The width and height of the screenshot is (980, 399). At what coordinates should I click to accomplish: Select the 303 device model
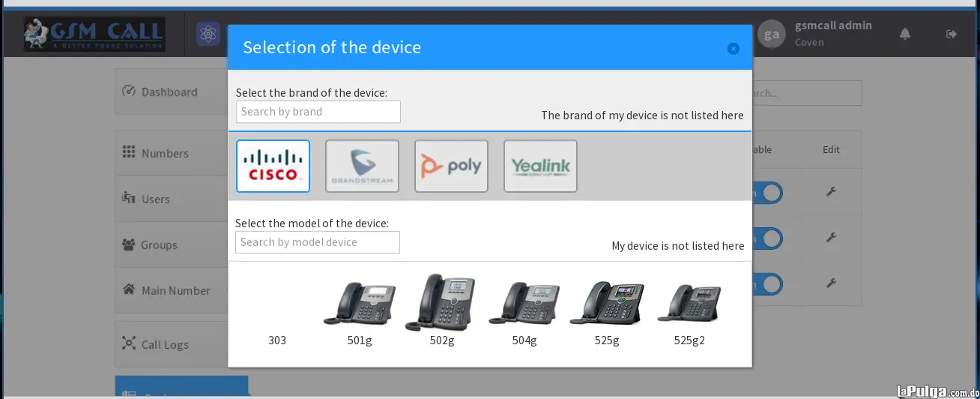277,340
